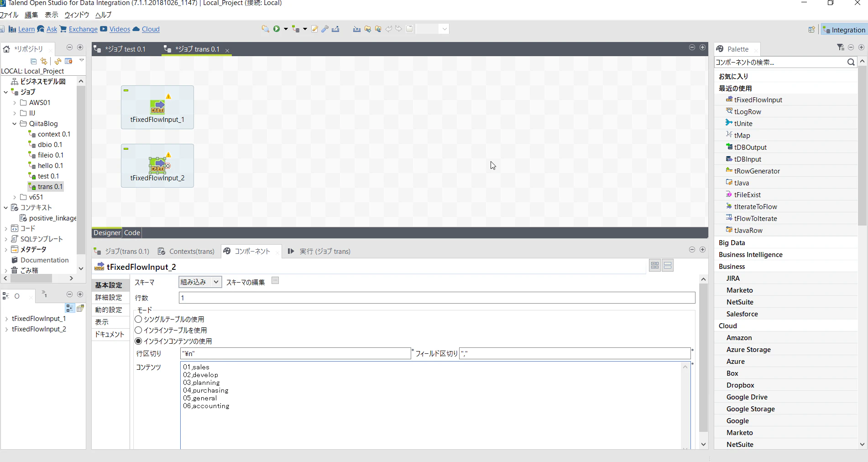Collapse the tFixedFlowInput_2 subjob box
This screenshot has height=462, width=868.
tap(126, 149)
